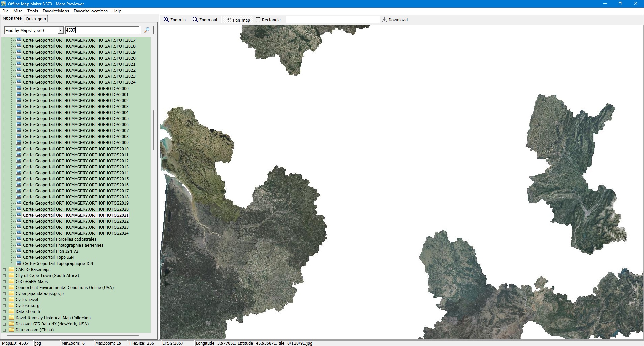
Task: Select ORTHO-SAT.SPOT.2024 layer icon
Action: tap(19, 82)
